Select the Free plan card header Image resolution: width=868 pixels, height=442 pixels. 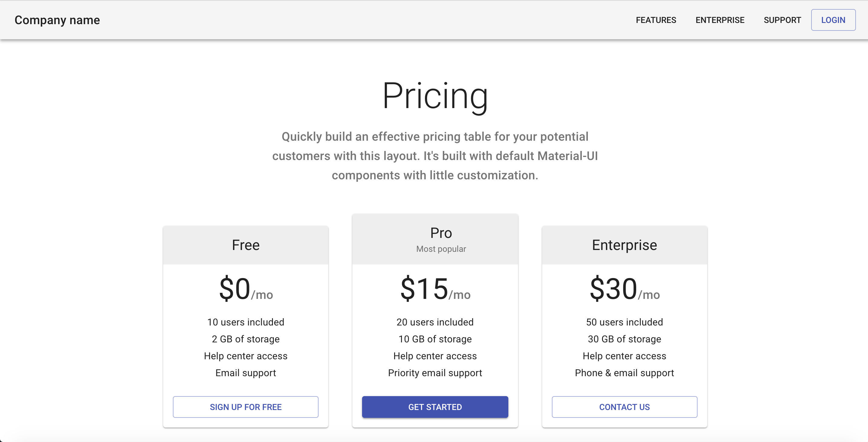246,245
